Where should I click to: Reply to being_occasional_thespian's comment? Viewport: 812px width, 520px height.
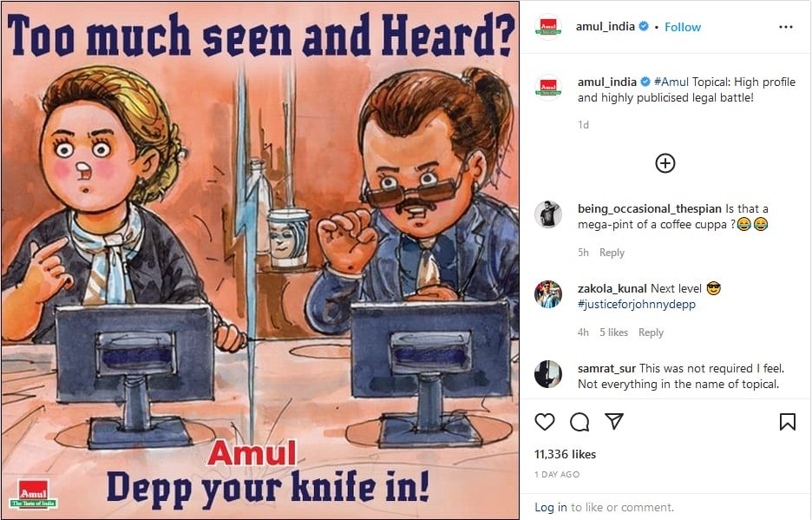(x=612, y=253)
